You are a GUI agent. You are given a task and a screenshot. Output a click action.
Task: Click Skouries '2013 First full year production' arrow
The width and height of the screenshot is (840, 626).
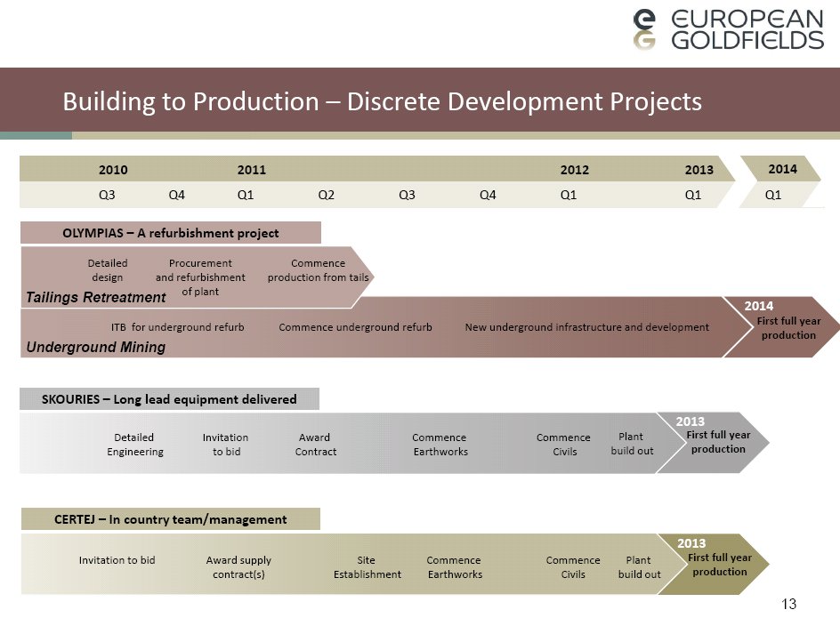click(713, 442)
